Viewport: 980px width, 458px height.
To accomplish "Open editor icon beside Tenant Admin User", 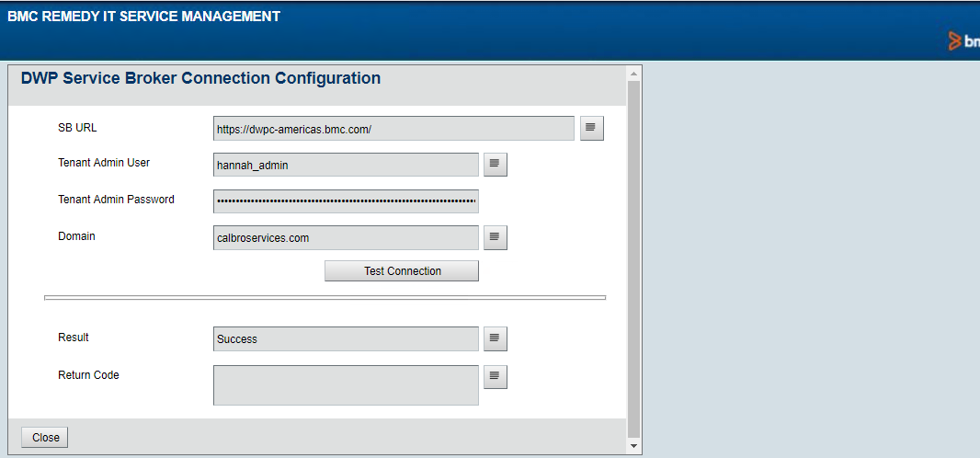I will click(x=495, y=164).
